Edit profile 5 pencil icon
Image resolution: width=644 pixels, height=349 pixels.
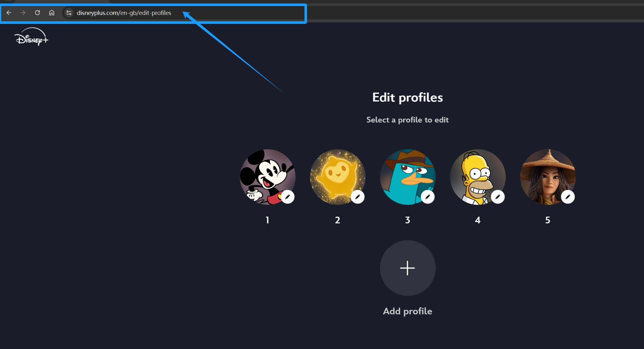[568, 197]
